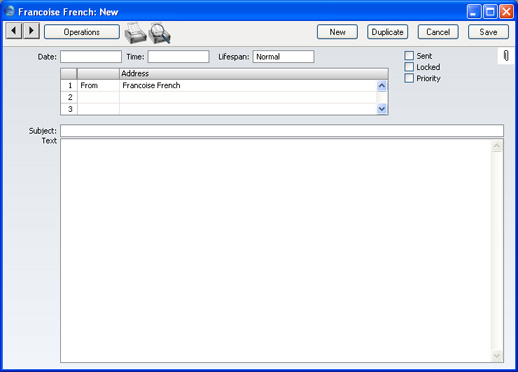Click the Duplicate button
The width and height of the screenshot is (518, 372).
(x=387, y=32)
